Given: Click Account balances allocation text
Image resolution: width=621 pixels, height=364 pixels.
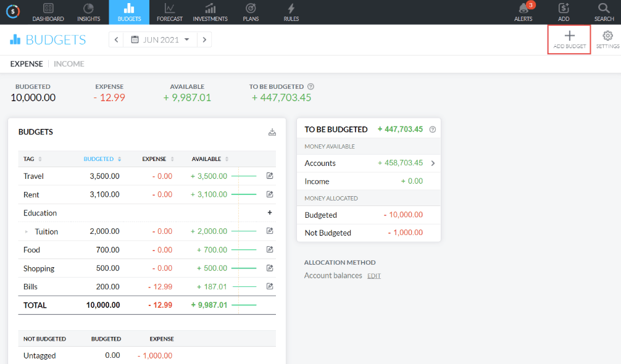Looking at the screenshot, I should pos(333,275).
